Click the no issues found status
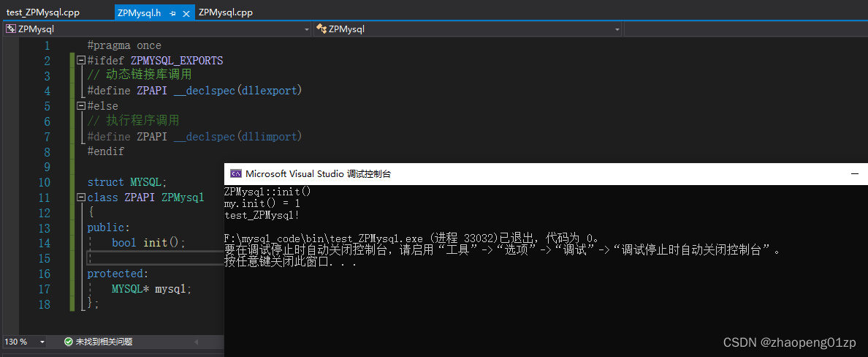The height and width of the screenshot is (357, 868). click(104, 342)
